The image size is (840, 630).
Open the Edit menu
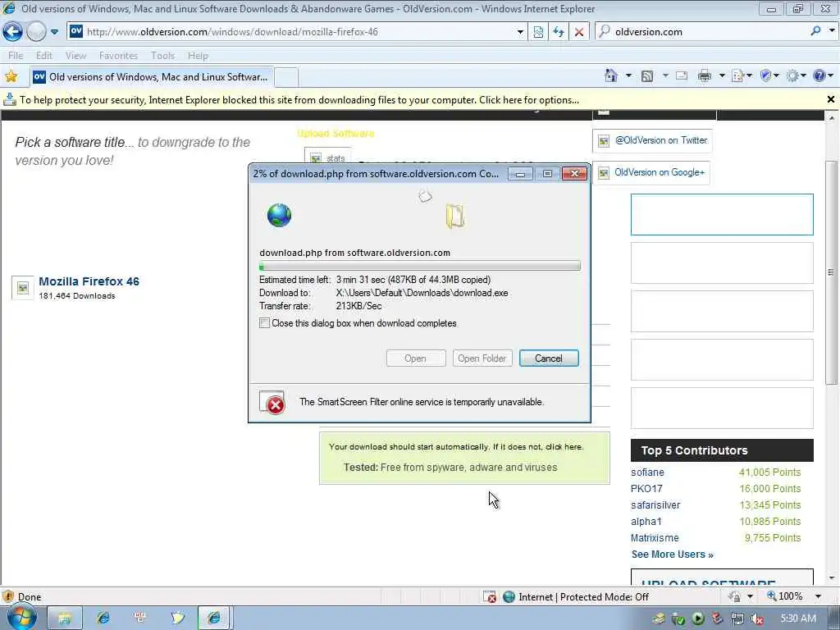click(x=44, y=56)
